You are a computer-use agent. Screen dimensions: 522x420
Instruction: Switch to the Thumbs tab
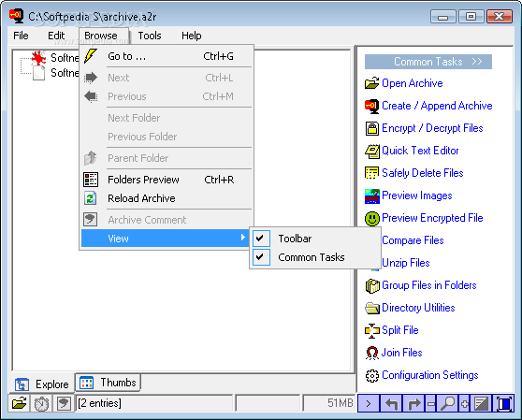pos(109,383)
